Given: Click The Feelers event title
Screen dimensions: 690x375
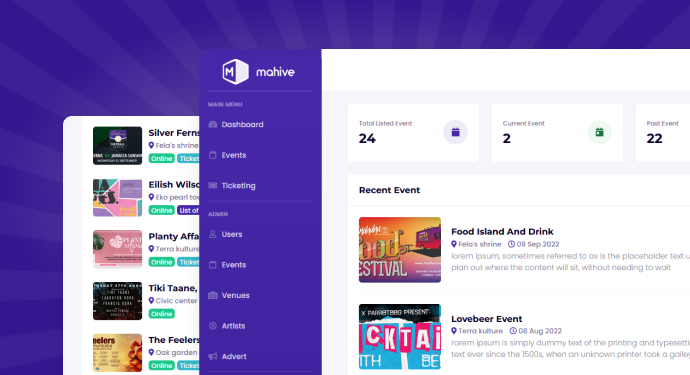Looking at the screenshot, I should (174, 340).
